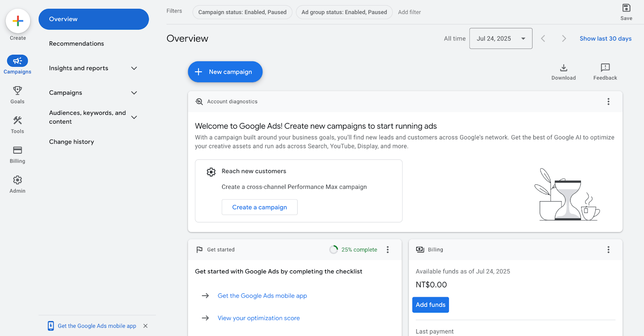This screenshot has height=336, width=644.
Task: Expand the Campaigns menu section
Action: point(134,93)
